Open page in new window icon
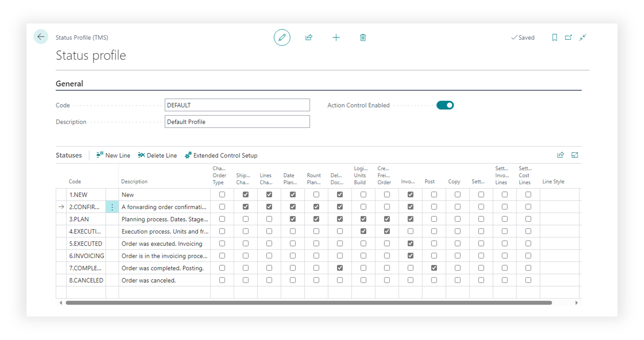This screenshot has width=644, height=340. [568, 37]
